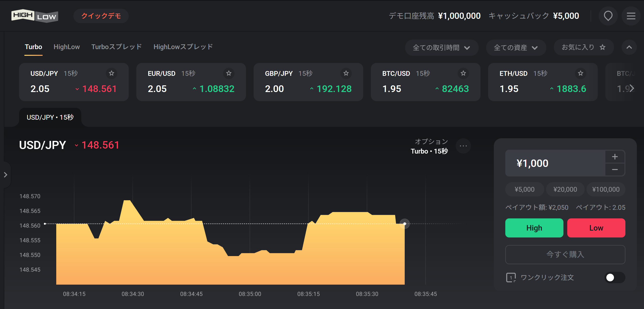The image size is (644, 309).
Task: Collapse the asset list with the up chevron
Action: click(629, 47)
